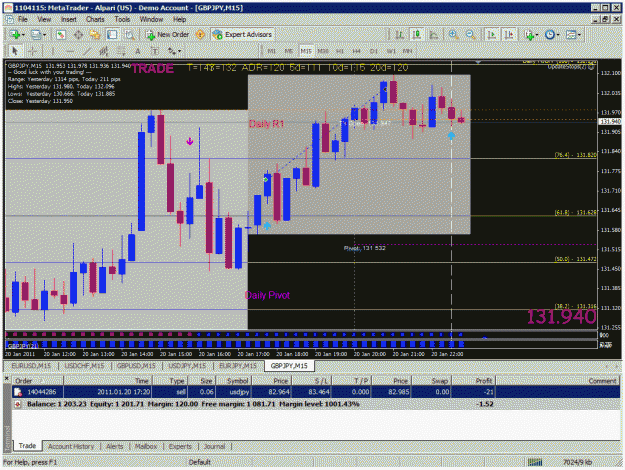Switch timeframe to H1
This screenshot has height=470, width=625.
340,51
